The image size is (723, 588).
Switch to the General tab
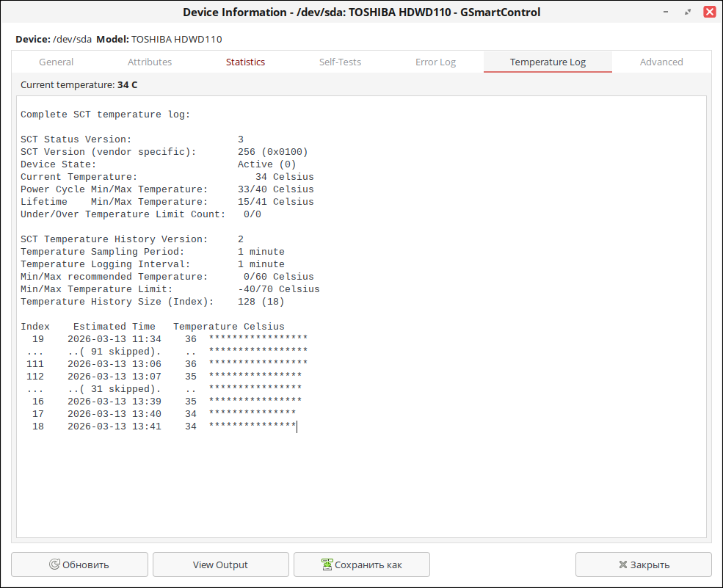(57, 62)
